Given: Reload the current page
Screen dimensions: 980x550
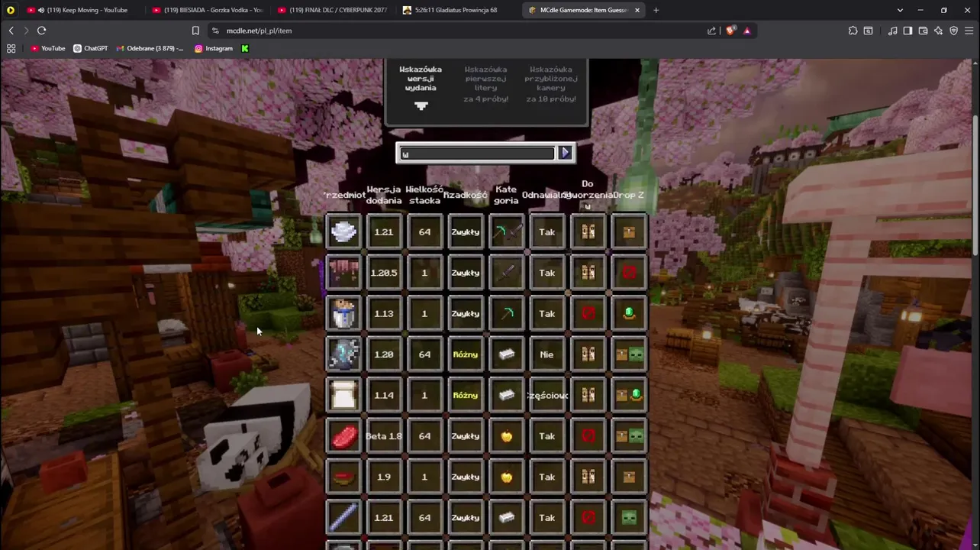Looking at the screenshot, I should tap(41, 31).
